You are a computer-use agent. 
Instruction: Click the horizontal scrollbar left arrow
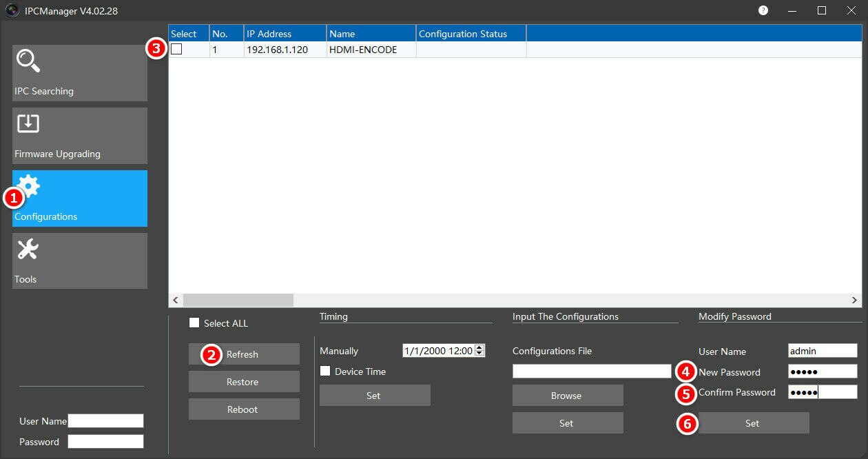(175, 300)
